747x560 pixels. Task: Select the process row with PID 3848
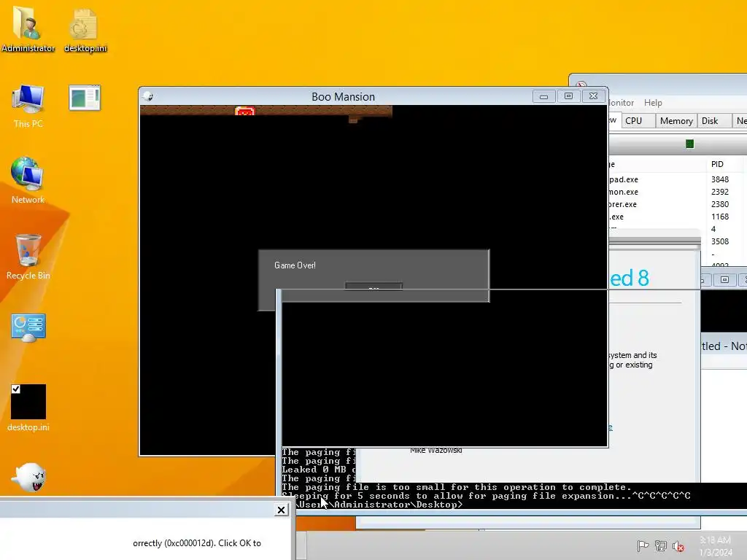[x=678, y=179]
